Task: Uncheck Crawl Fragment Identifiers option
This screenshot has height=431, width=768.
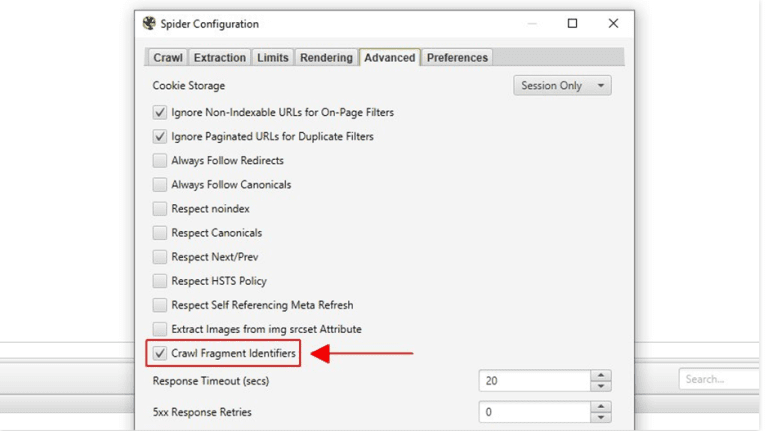Action: coord(160,353)
